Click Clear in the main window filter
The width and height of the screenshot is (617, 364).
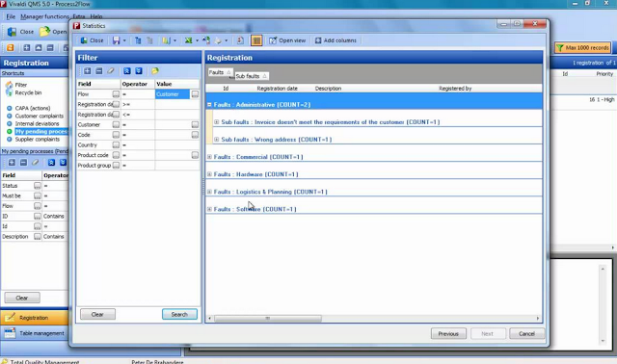[x=22, y=298]
